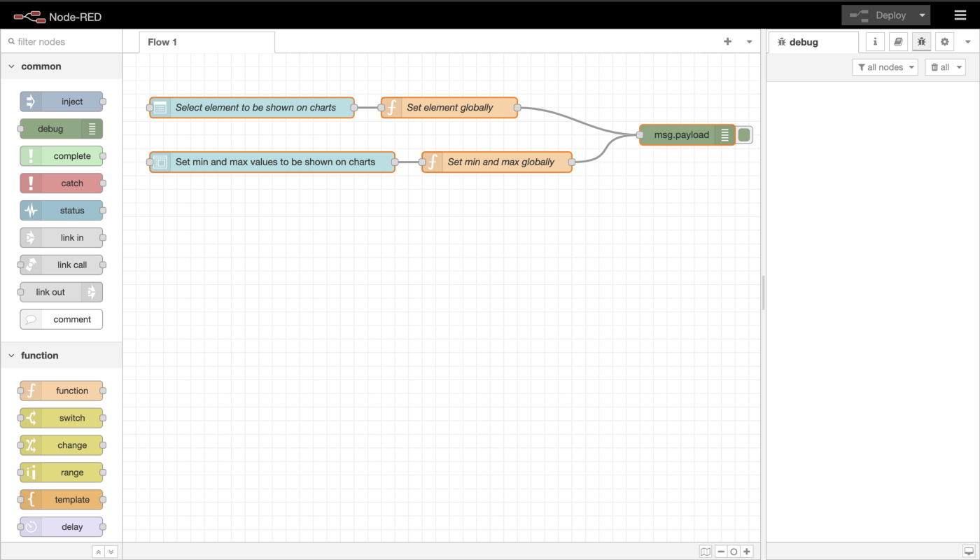Viewport: 980px width, 560px height.
Task: Open the all nodes filter dropdown
Action: (885, 67)
